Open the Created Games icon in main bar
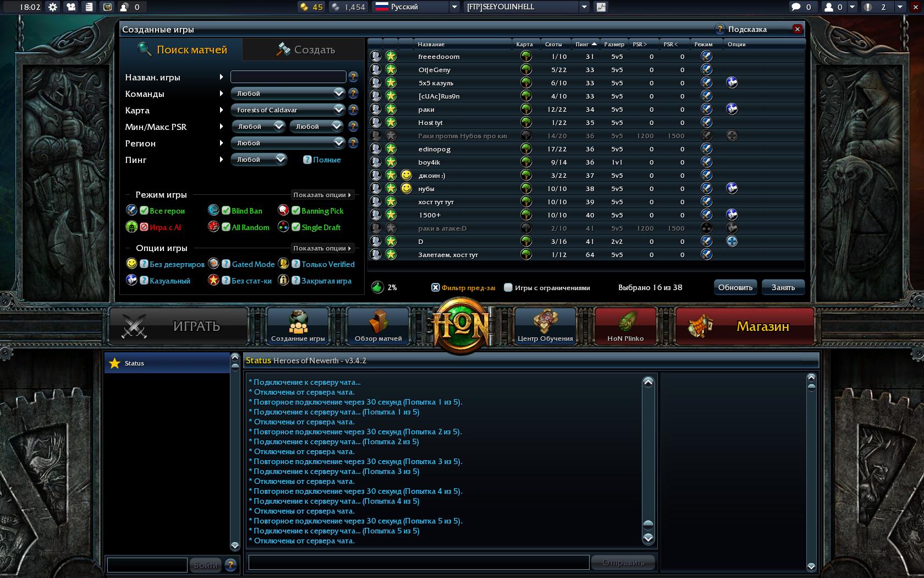Image resolution: width=924 pixels, height=578 pixels. 298,326
